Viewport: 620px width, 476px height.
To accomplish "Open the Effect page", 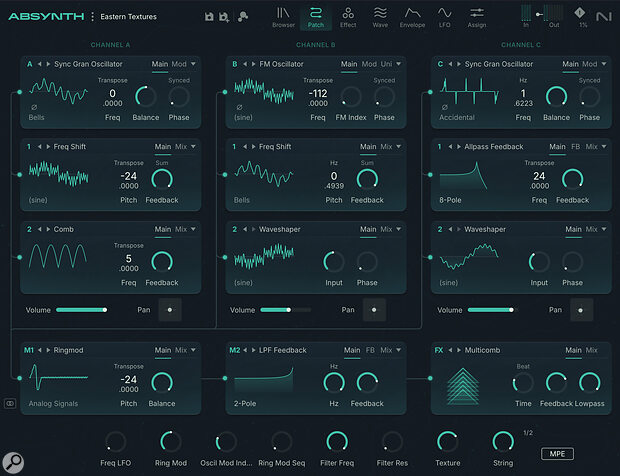I will tap(348, 18).
